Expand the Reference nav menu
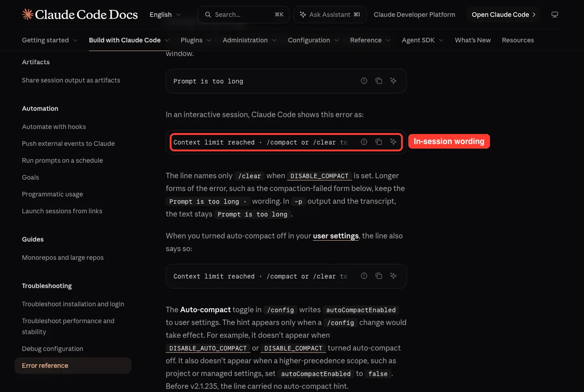The image size is (584, 392). tap(370, 40)
